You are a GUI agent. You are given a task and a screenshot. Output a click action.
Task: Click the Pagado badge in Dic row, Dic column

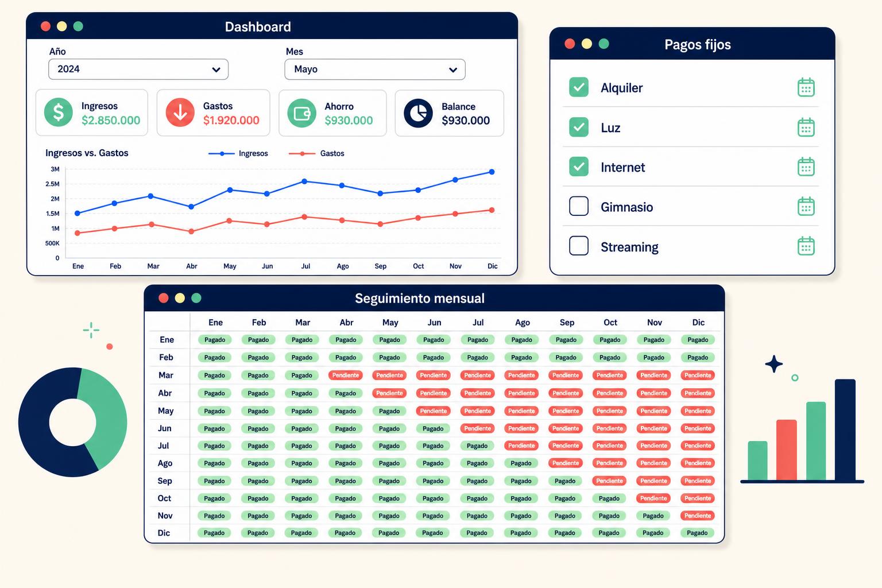point(697,533)
